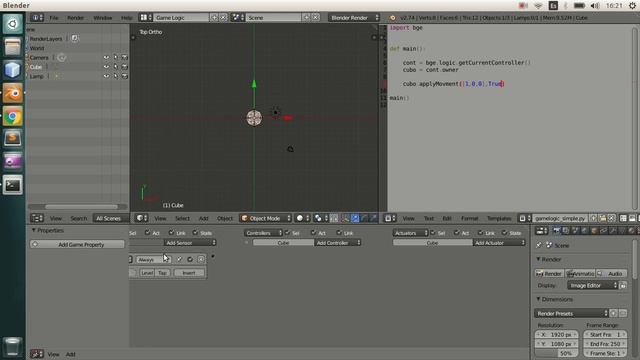The width and height of the screenshot is (640, 360).
Task: Click the Camera data icon in outliner
Action: pos(61,58)
